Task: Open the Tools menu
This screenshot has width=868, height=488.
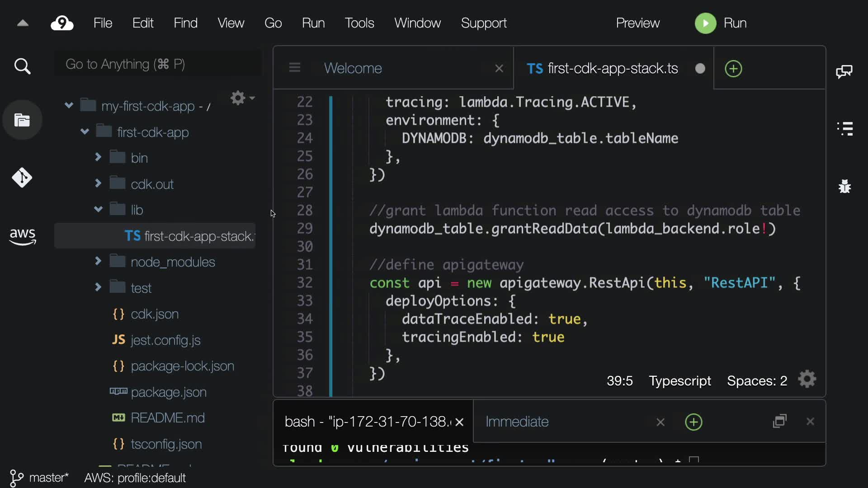Action: [x=359, y=23]
